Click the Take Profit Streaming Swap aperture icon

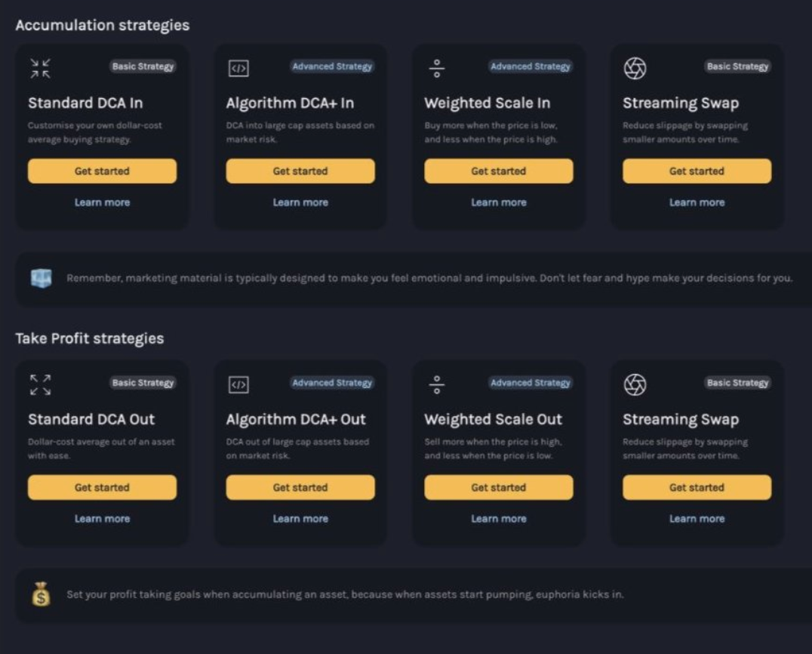pyautogui.click(x=635, y=385)
